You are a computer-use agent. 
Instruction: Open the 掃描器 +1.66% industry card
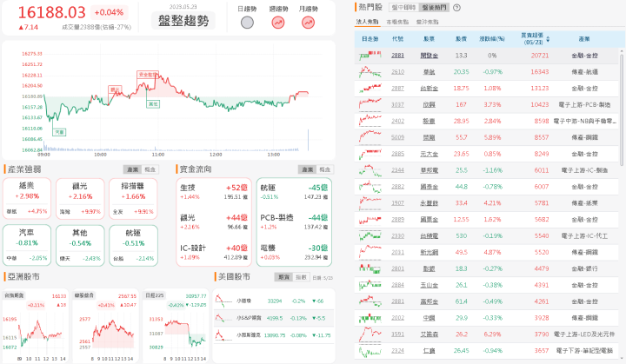(x=133, y=199)
